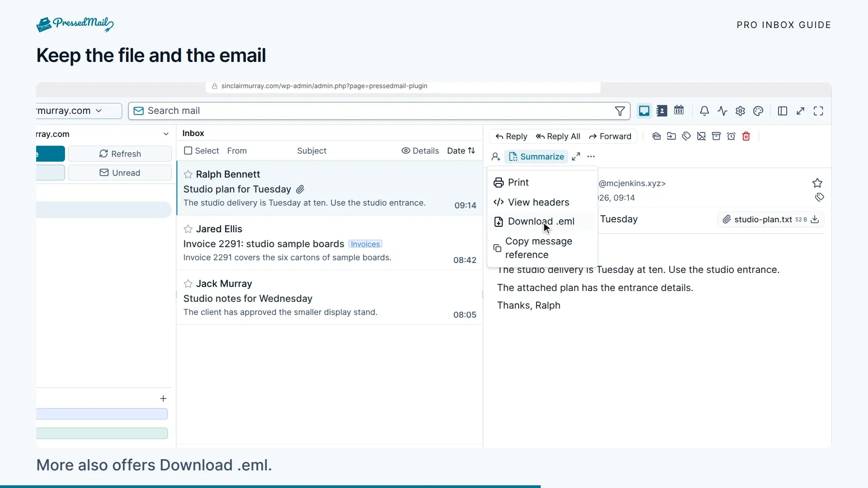Click the Reply button

click(x=511, y=136)
